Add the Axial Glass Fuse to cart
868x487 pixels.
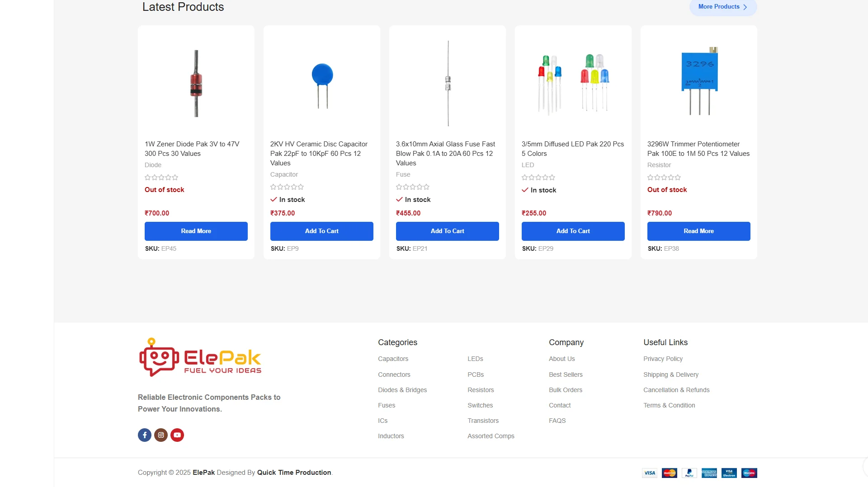pos(447,231)
